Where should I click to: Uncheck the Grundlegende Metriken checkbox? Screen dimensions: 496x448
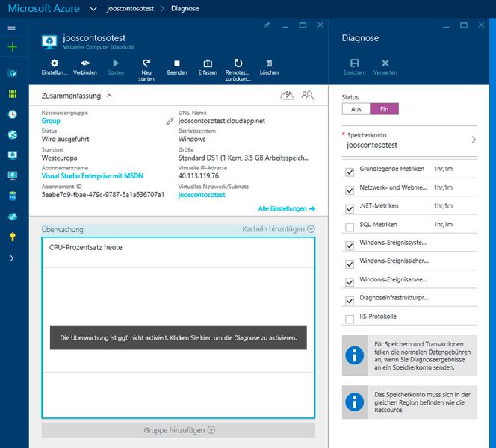(x=350, y=172)
